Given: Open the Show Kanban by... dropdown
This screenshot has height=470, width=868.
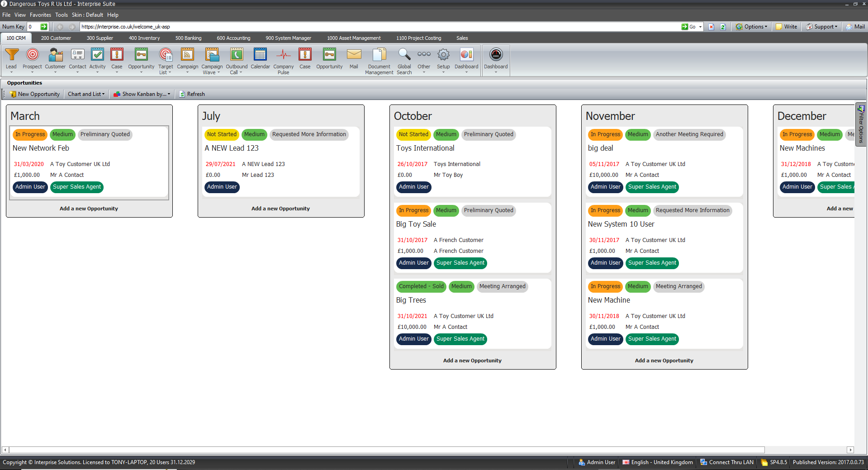Looking at the screenshot, I should coord(142,94).
